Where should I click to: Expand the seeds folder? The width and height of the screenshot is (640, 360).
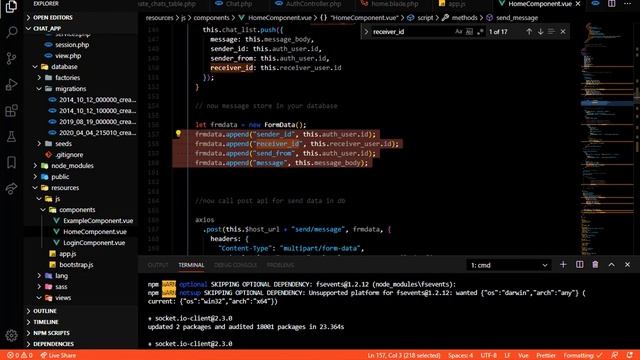tap(63, 144)
